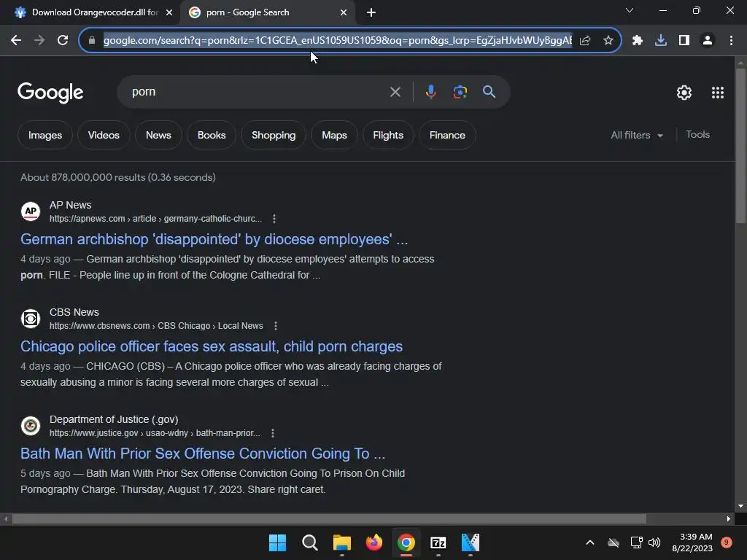747x560 pixels.
Task: Search by image with Google Lens
Action: [460, 92]
